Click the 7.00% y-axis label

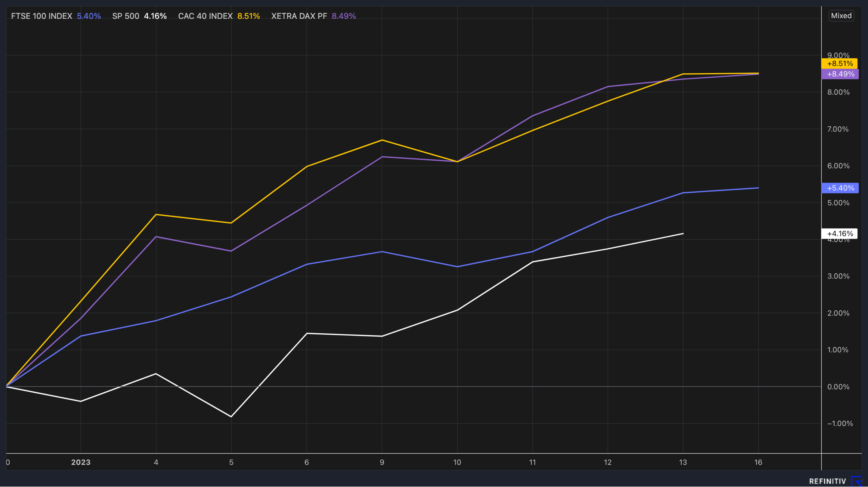click(838, 129)
